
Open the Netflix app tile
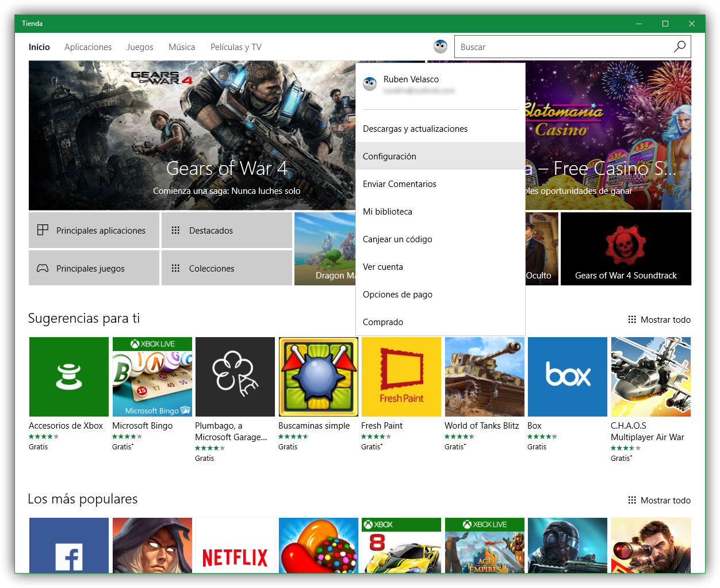click(x=235, y=545)
